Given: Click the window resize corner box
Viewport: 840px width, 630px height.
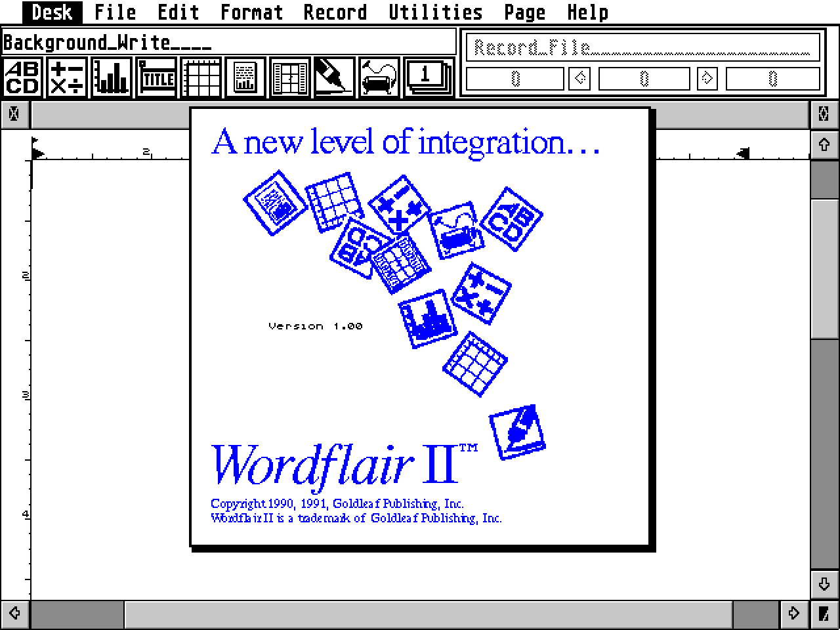Looking at the screenshot, I should point(824,614).
